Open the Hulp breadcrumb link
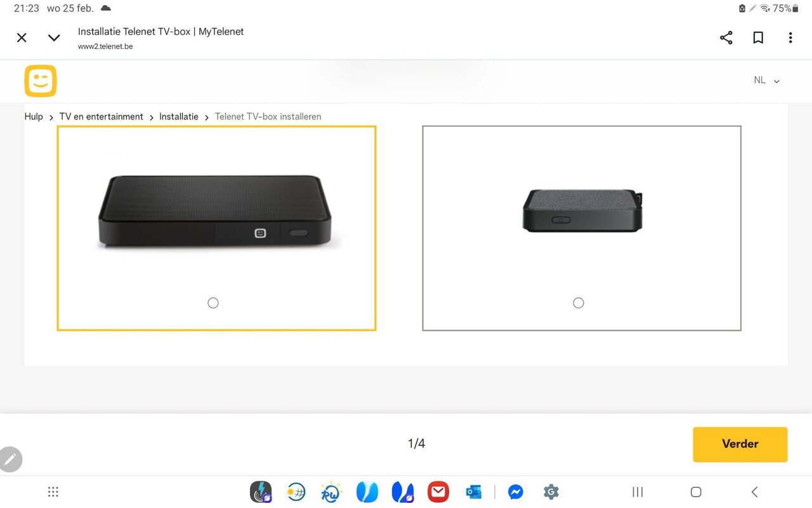Screen dimensions: 812x508 (x=33, y=116)
